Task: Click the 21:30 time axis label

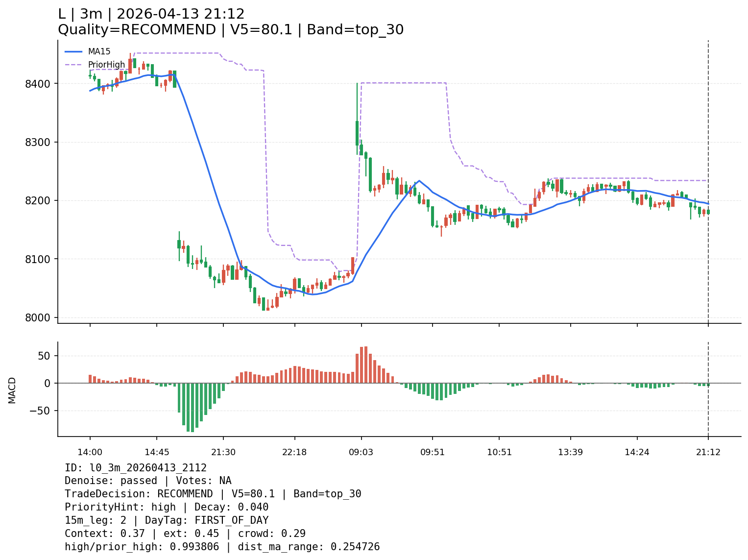Action: point(223,452)
